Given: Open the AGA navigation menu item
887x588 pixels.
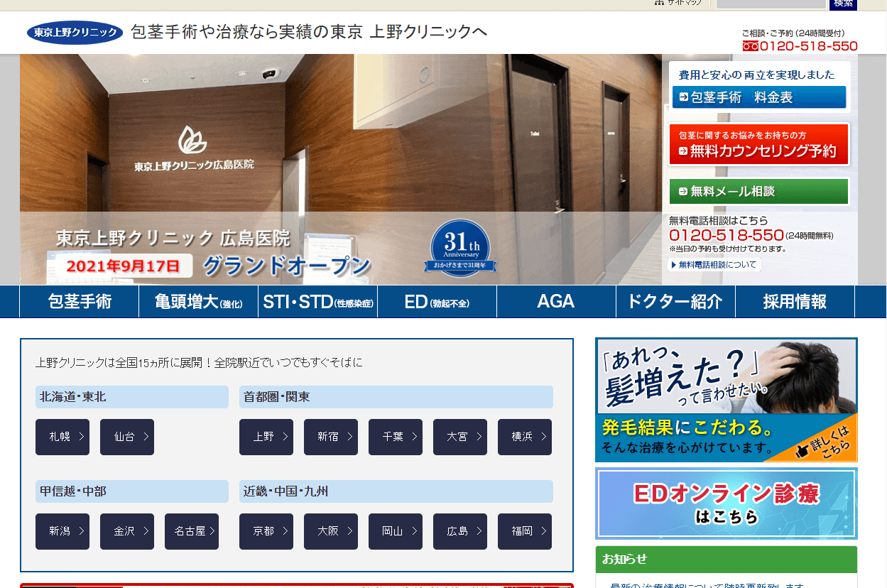Looking at the screenshot, I should click(557, 301).
